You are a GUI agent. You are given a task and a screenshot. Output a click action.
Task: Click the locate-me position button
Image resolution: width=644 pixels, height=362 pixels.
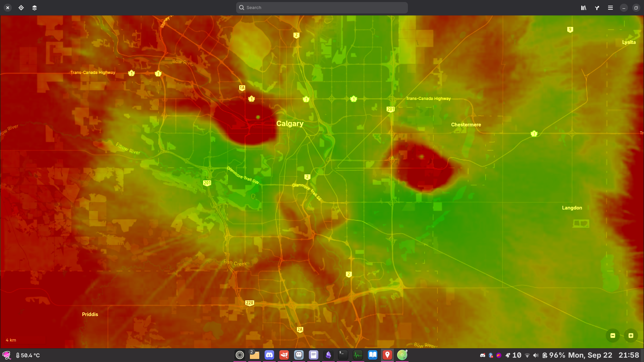click(x=21, y=8)
